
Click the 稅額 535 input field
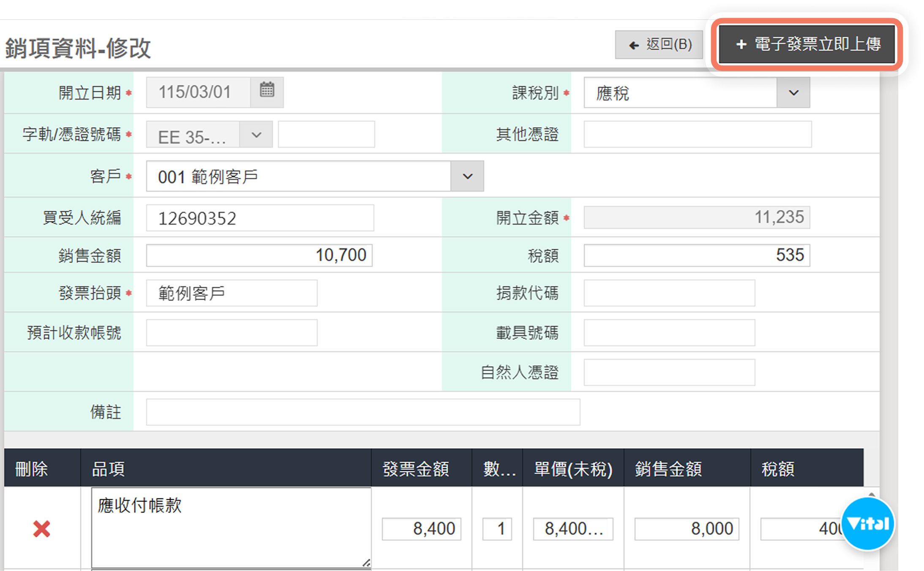click(696, 255)
